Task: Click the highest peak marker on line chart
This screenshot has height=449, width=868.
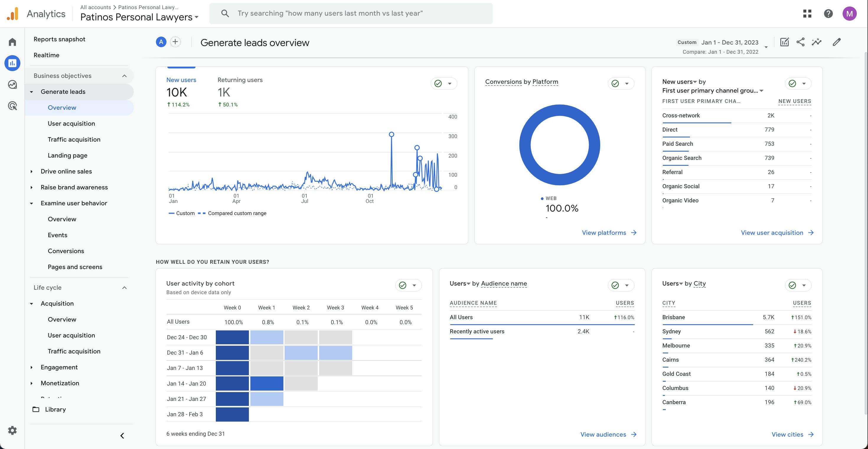Action: click(x=391, y=134)
